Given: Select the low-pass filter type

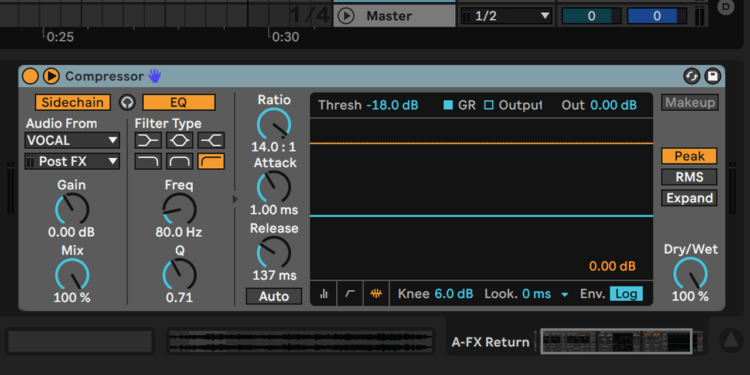Looking at the screenshot, I should [148, 161].
